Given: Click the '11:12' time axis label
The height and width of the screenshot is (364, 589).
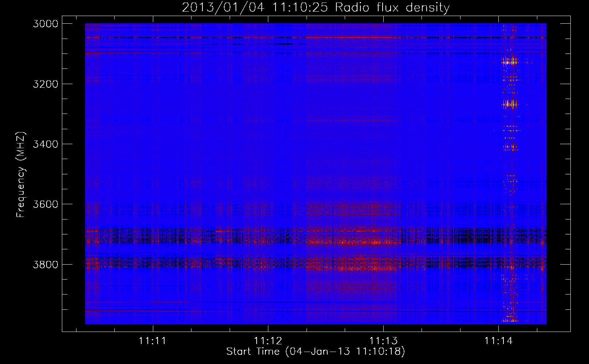Looking at the screenshot, I should [x=268, y=341].
